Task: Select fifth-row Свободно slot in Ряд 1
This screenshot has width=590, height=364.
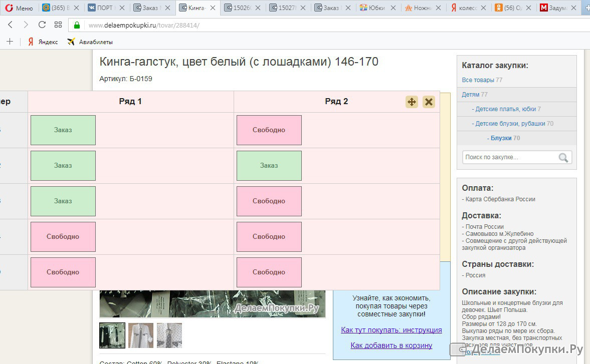Action: [63, 272]
